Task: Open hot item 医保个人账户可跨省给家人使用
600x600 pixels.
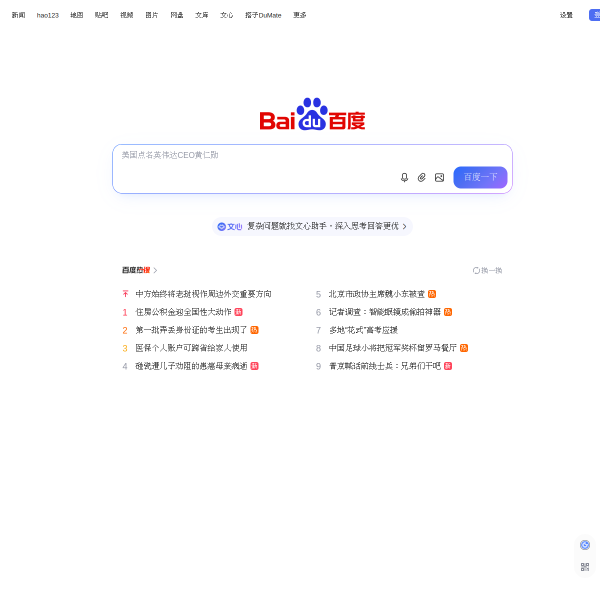Action: pyautogui.click(x=191, y=348)
